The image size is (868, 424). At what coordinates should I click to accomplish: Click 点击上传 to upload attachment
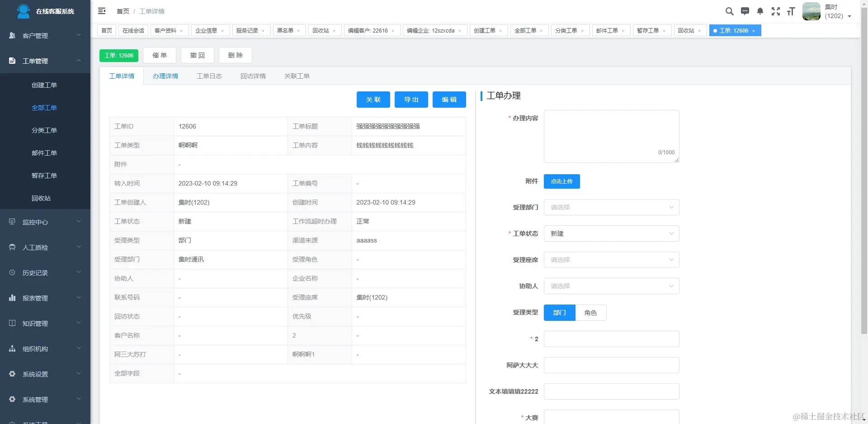(x=562, y=181)
